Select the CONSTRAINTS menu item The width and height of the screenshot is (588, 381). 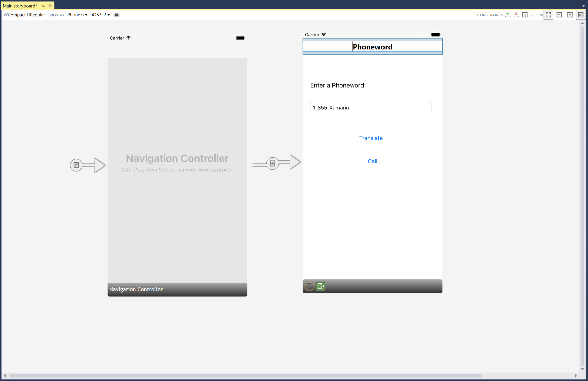(491, 15)
